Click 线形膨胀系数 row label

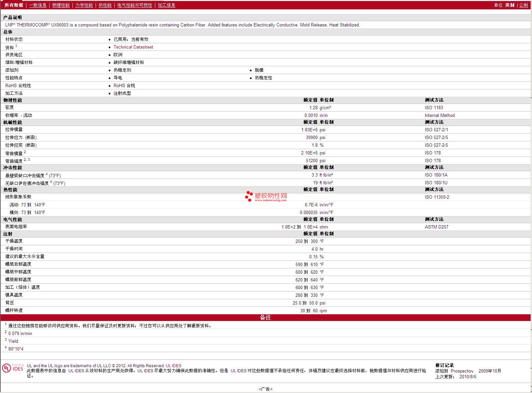18,197
